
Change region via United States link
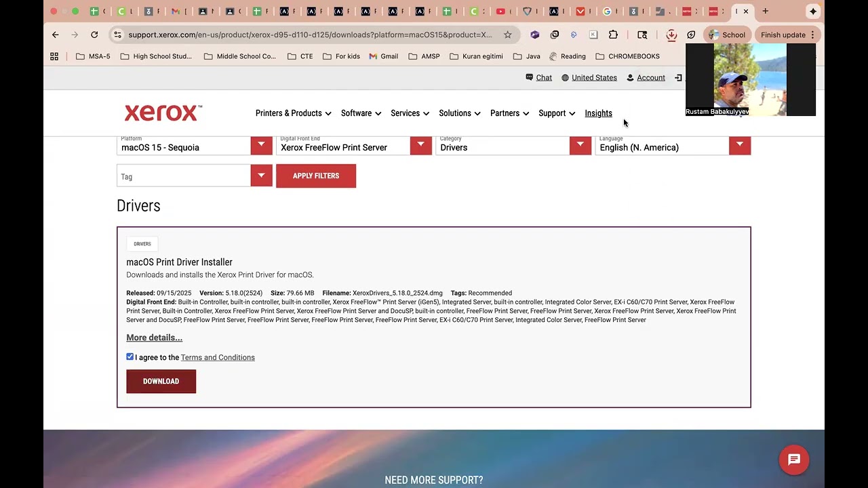(589, 77)
